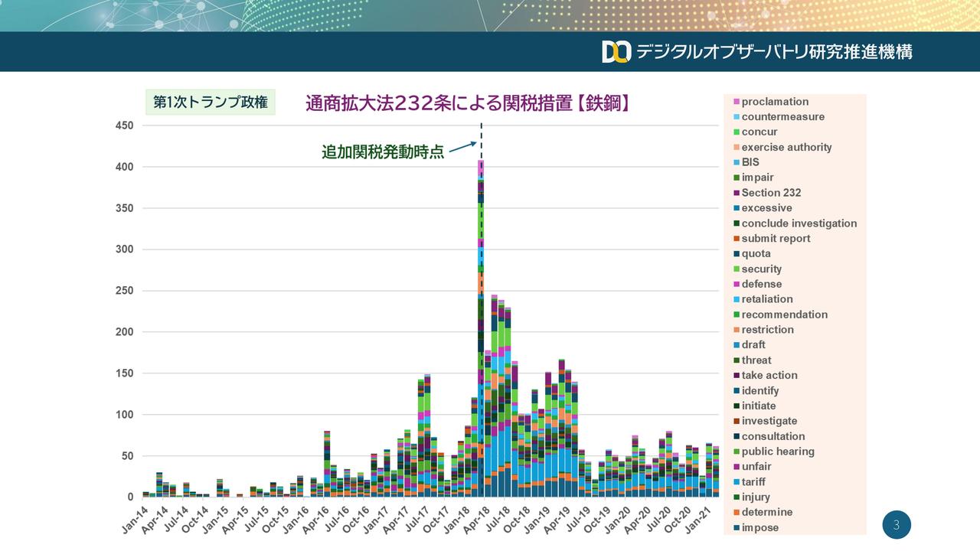
Task: Select the proclamation legend color marker
Action: click(x=737, y=102)
